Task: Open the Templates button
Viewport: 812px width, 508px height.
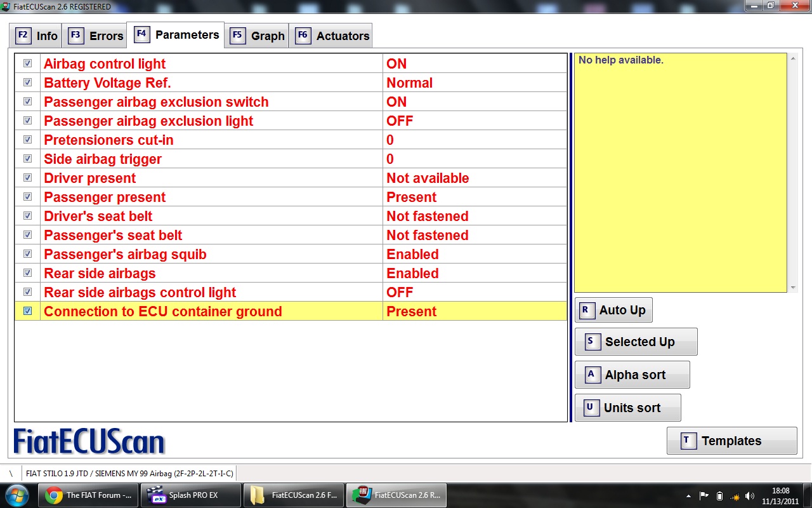Action: pyautogui.click(x=731, y=441)
